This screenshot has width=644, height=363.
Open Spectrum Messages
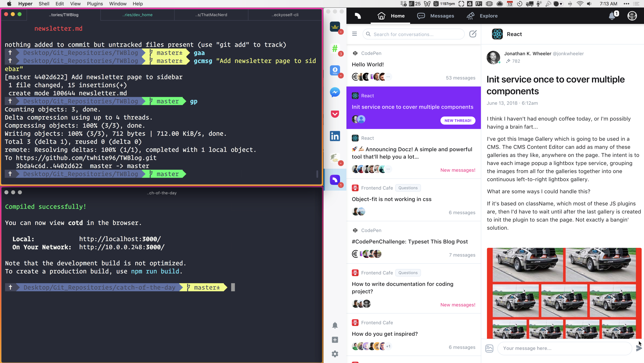[435, 16]
